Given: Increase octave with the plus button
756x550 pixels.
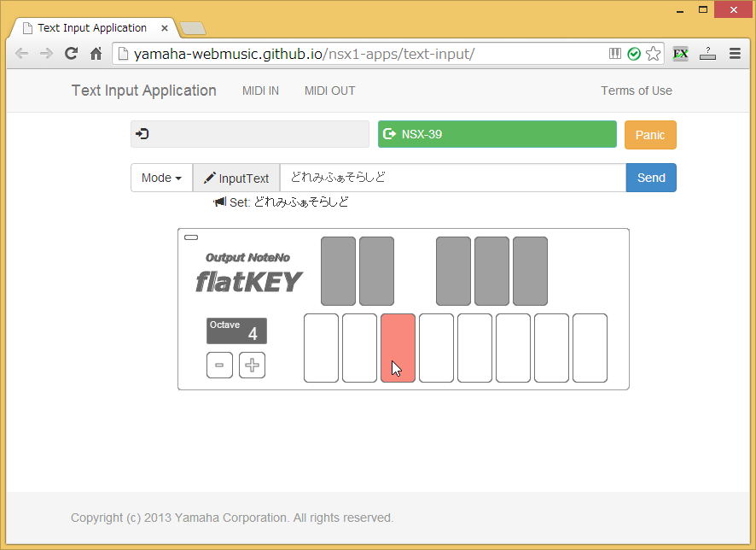Looking at the screenshot, I should click(252, 365).
